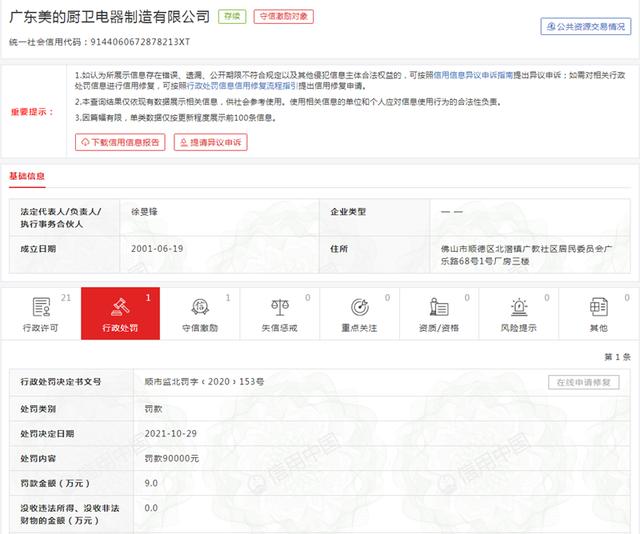Click the 处罚内容 label

coord(38,458)
